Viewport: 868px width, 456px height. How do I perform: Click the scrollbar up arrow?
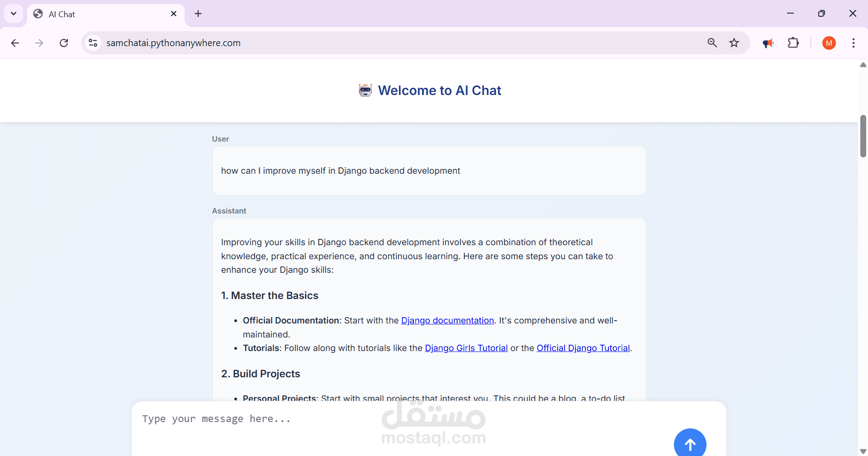click(x=863, y=65)
